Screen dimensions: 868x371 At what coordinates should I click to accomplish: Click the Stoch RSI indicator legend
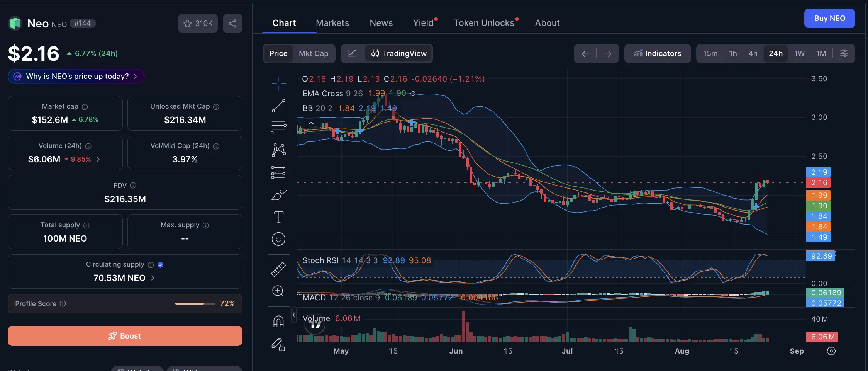coord(366,260)
